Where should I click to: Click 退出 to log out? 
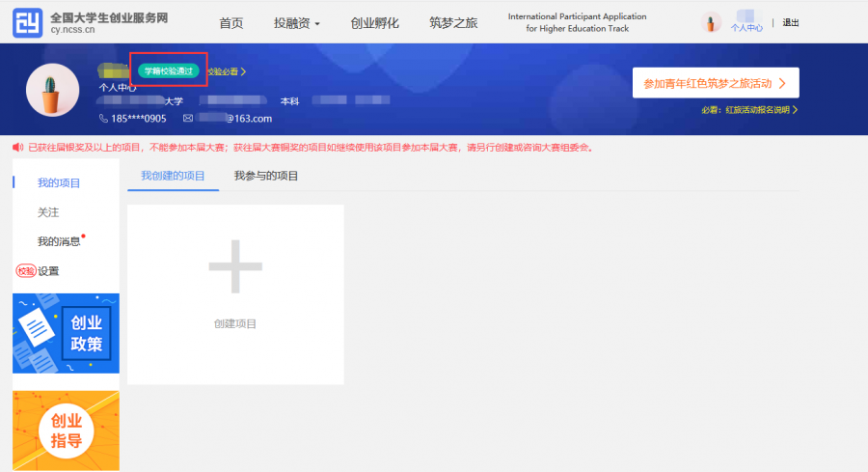[791, 23]
